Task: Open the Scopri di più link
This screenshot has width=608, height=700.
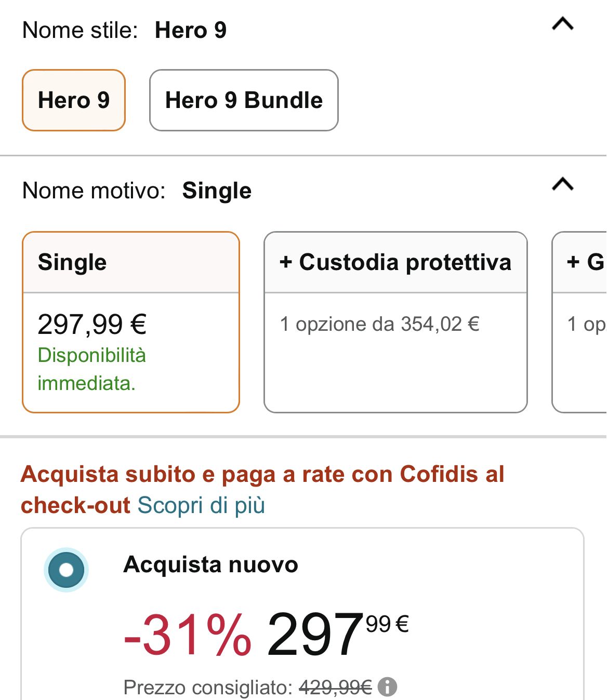Action: pyautogui.click(x=201, y=505)
